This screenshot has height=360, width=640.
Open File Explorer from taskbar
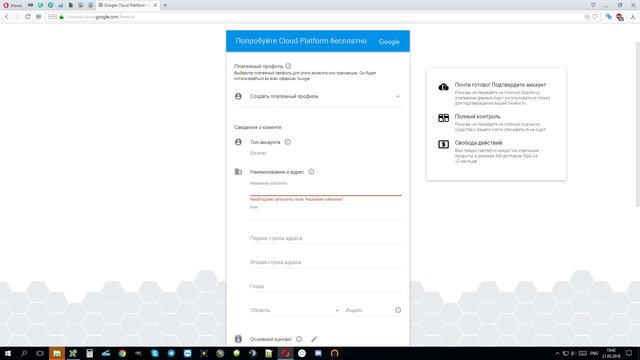coord(57,353)
